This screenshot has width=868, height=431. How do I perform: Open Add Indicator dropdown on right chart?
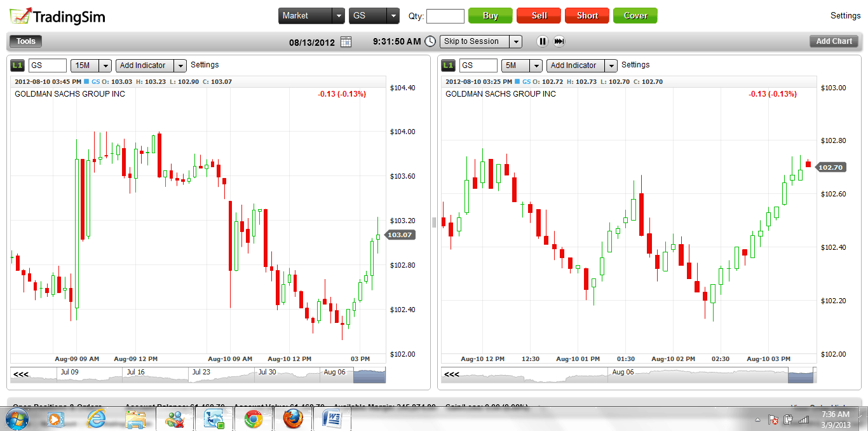click(x=582, y=65)
